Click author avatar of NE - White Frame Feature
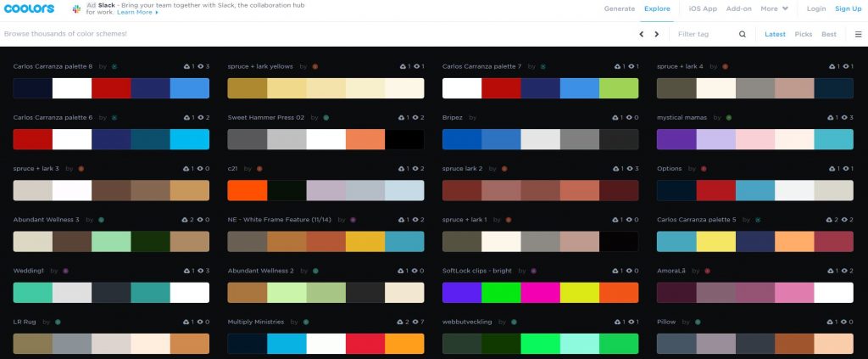This screenshot has height=359, width=868. click(353, 220)
